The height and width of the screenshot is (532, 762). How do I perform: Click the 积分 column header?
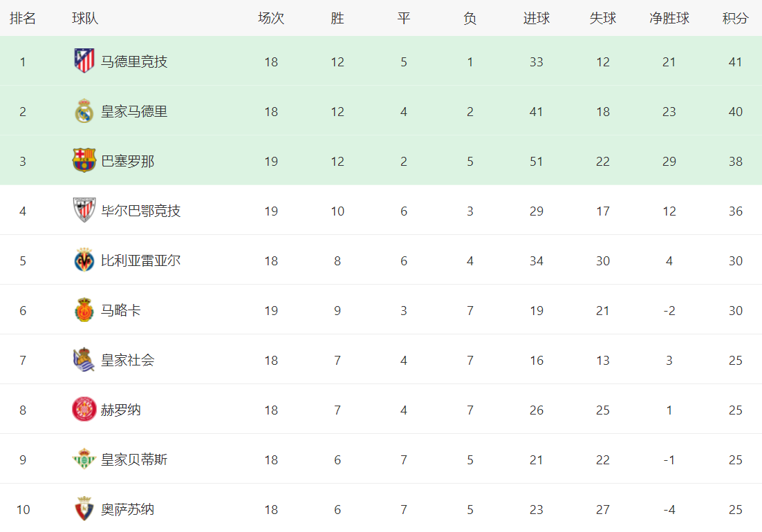tap(735, 19)
